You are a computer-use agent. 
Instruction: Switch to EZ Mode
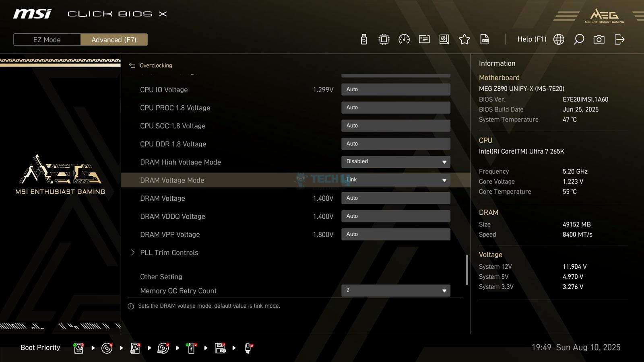coord(47,40)
